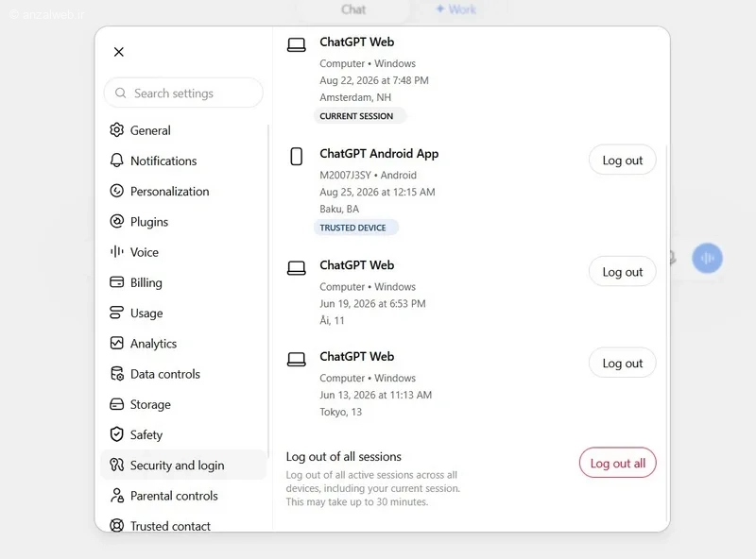Viewport: 756px width, 559px height.
Task: Click the Usage icon
Action: point(116,313)
